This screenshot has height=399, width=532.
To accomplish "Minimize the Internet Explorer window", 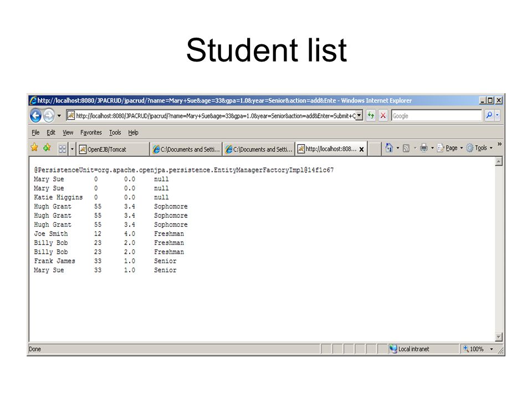I will tap(483, 100).
